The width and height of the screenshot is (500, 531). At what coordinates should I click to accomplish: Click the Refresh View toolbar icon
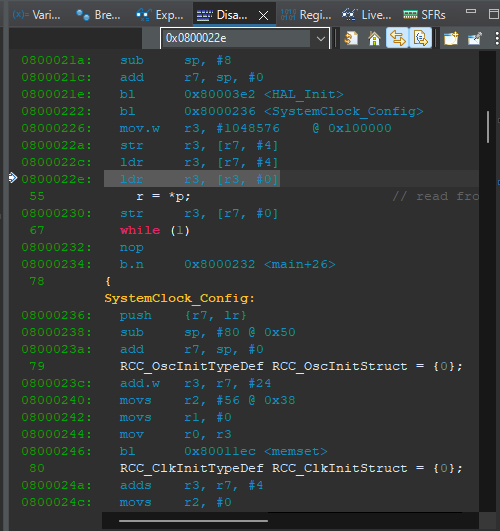351,38
